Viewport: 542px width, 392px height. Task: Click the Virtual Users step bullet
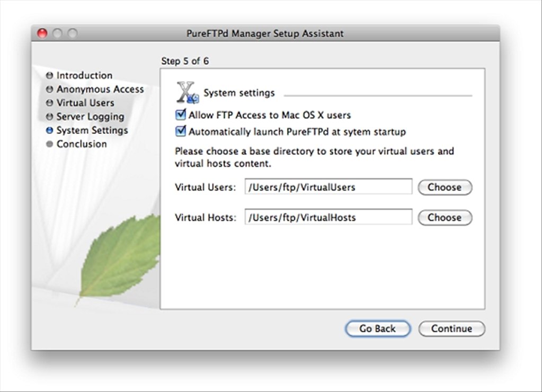tap(49, 103)
